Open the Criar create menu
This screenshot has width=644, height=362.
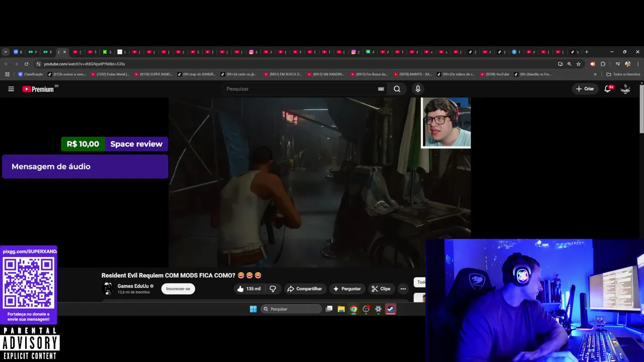pos(585,89)
